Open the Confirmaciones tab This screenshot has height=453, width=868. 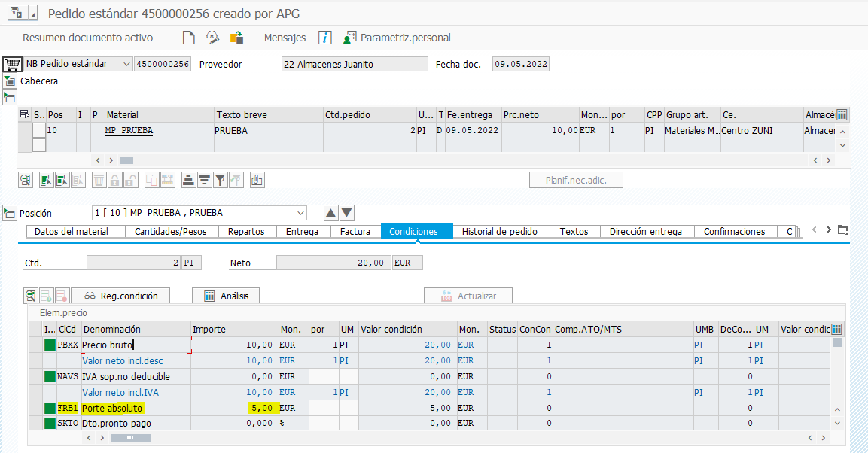point(735,231)
